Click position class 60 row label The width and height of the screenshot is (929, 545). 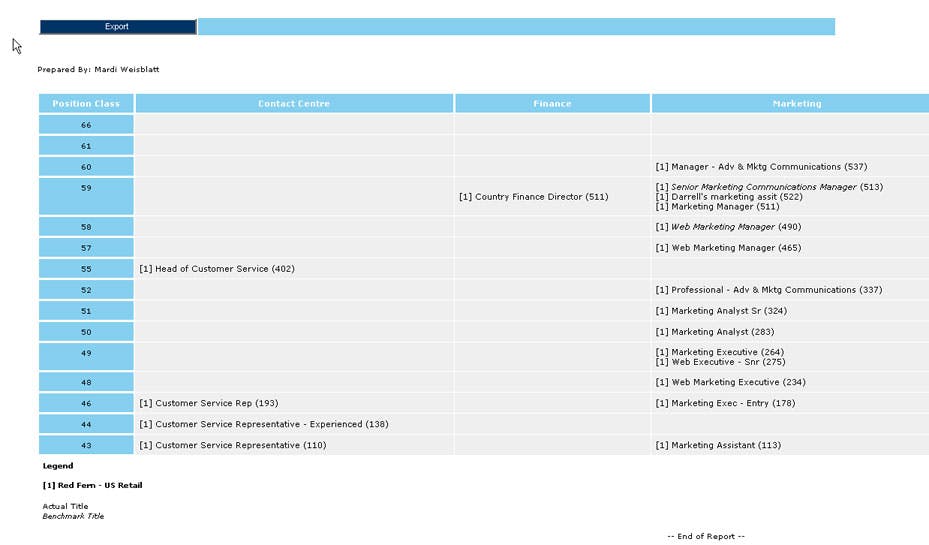(x=86, y=167)
